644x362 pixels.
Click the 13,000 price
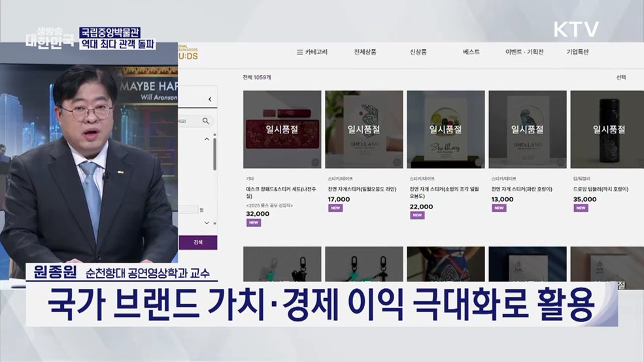(x=502, y=199)
